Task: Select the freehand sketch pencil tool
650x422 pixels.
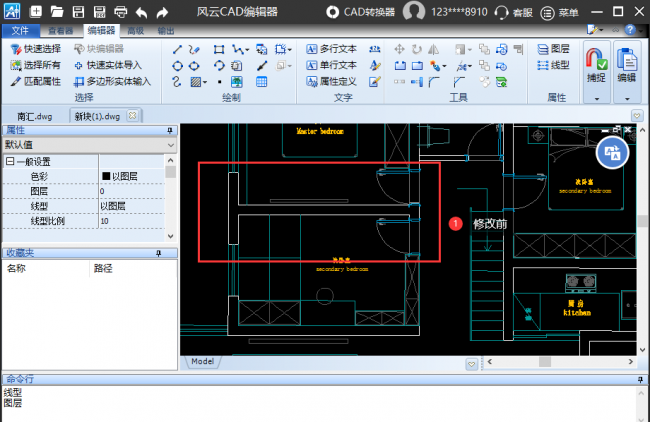Action: 194,49
